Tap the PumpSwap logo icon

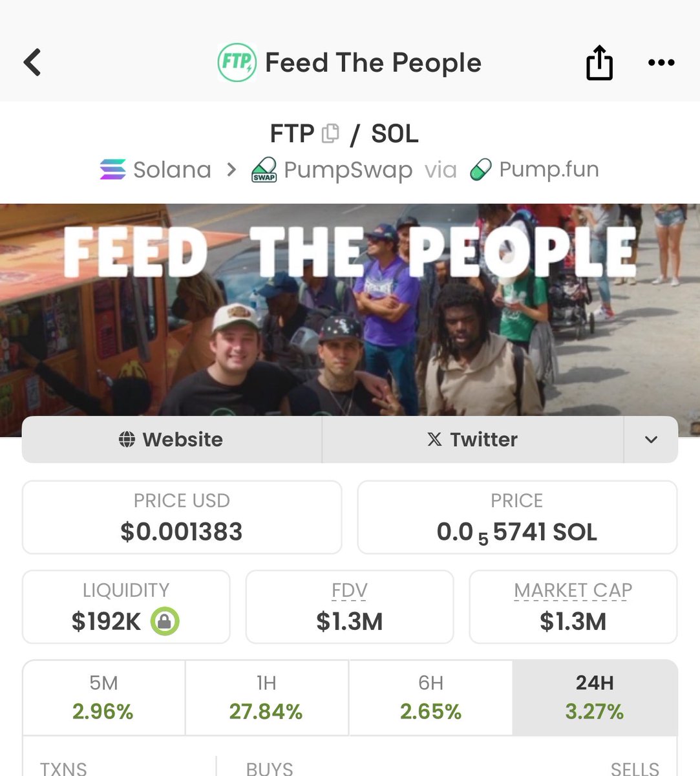click(264, 170)
